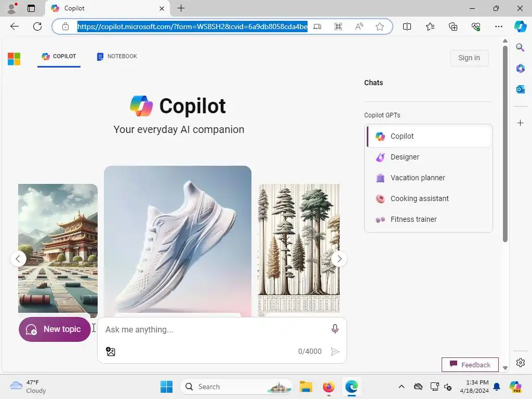Click the scrollbar down arrow
This screenshot has width=532, height=399.
(505, 368)
